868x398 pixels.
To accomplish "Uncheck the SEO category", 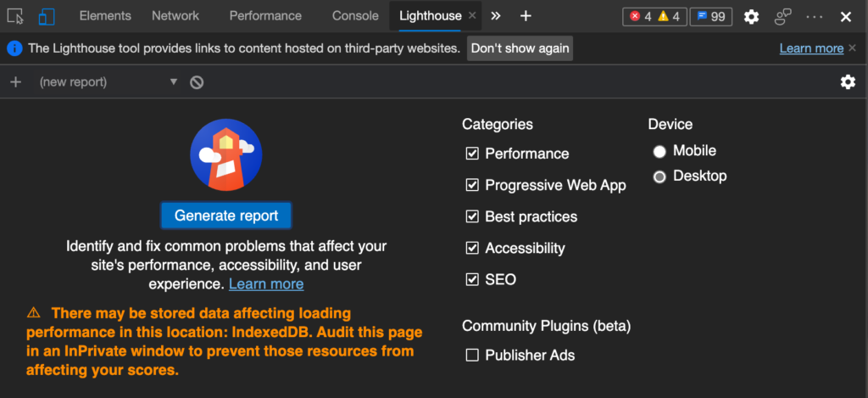I will point(472,279).
